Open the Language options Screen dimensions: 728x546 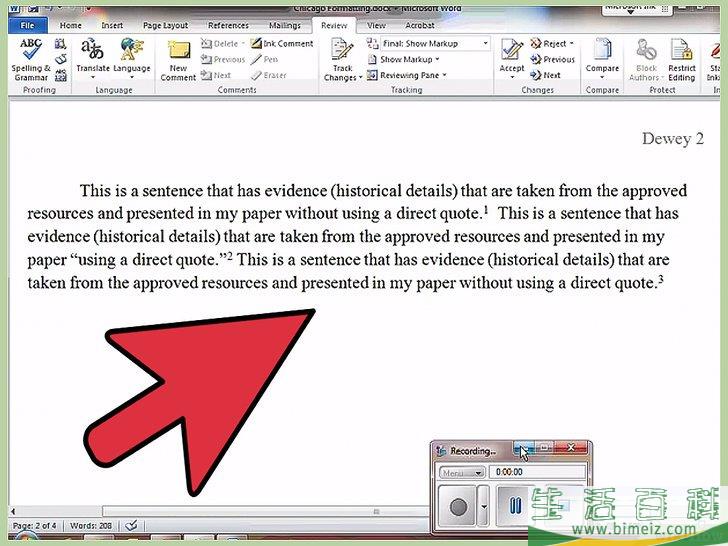tap(132, 59)
